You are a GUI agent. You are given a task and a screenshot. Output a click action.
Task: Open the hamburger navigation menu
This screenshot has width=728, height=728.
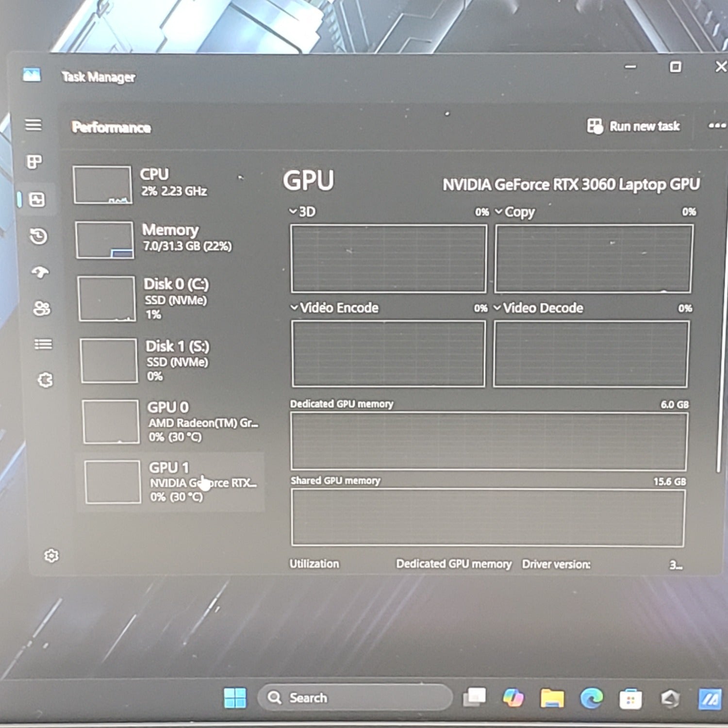coord(33,125)
